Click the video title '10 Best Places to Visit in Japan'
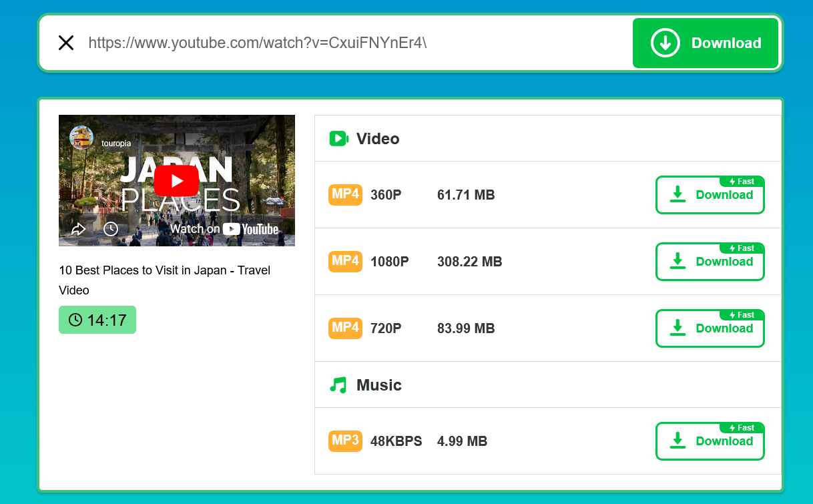813x504 pixels. [165, 280]
